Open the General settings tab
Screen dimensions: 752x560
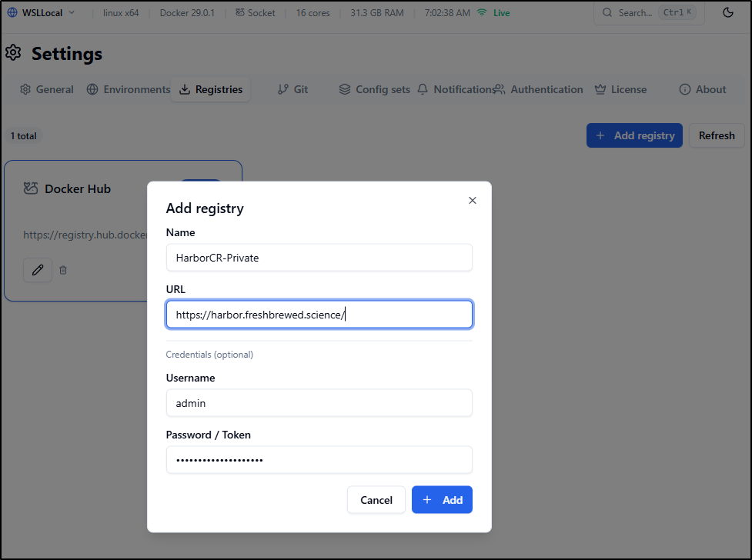pyautogui.click(x=47, y=89)
